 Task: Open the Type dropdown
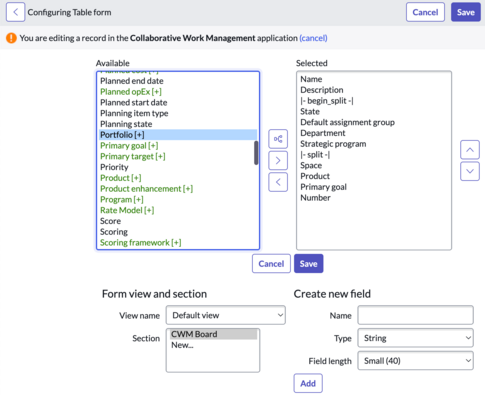coord(415,338)
